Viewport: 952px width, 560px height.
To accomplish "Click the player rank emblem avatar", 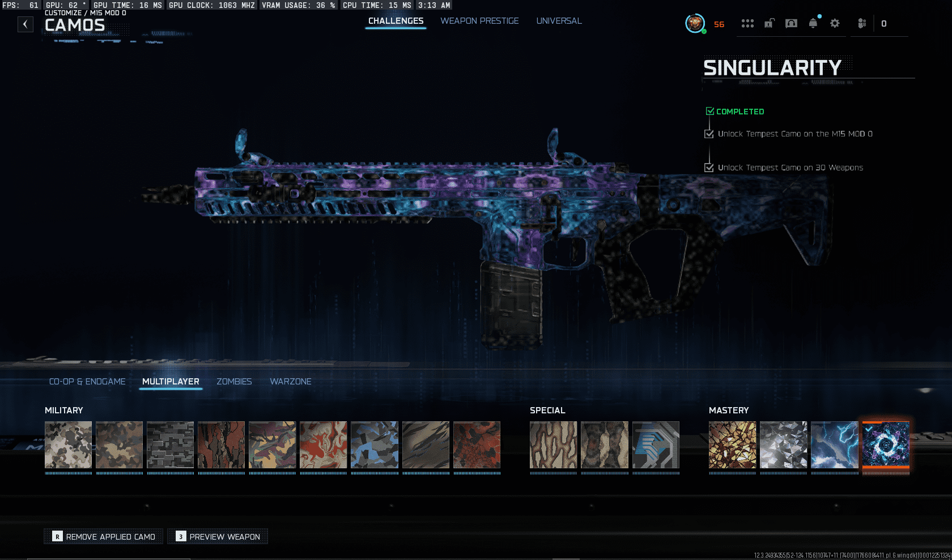I will pos(695,24).
